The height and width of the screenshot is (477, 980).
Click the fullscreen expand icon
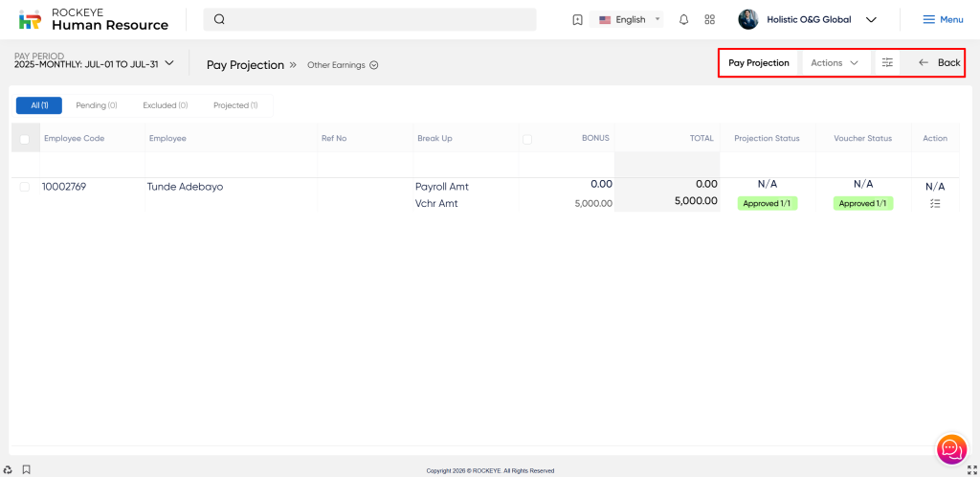(x=971, y=469)
